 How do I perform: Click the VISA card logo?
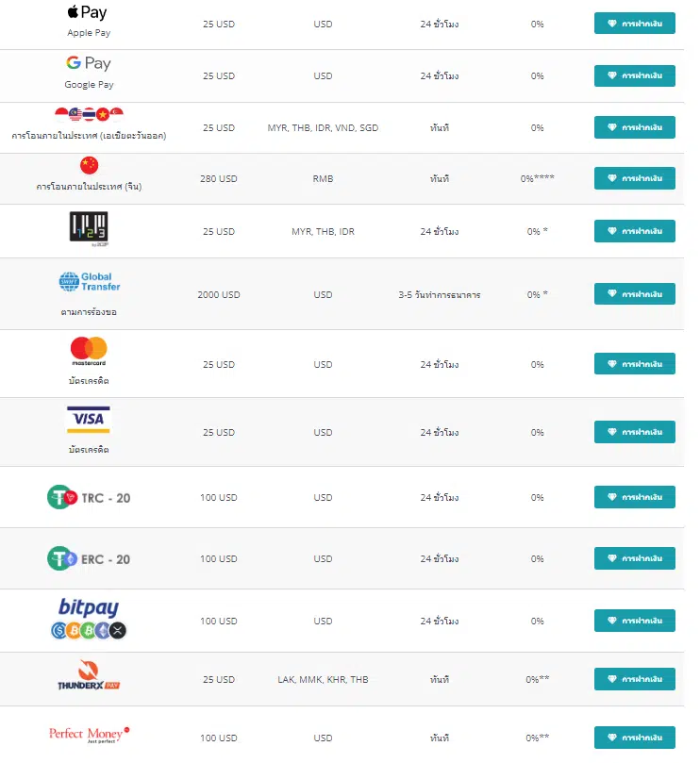[x=88, y=420]
